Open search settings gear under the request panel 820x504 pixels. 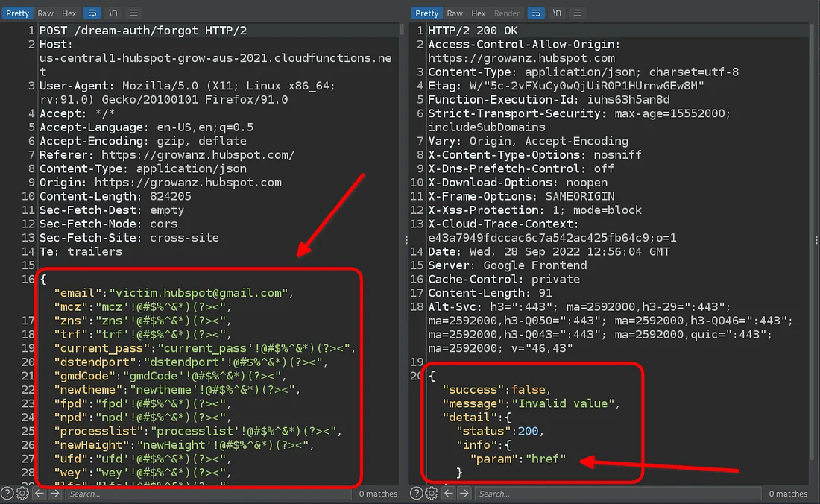pyautogui.click(x=22, y=493)
